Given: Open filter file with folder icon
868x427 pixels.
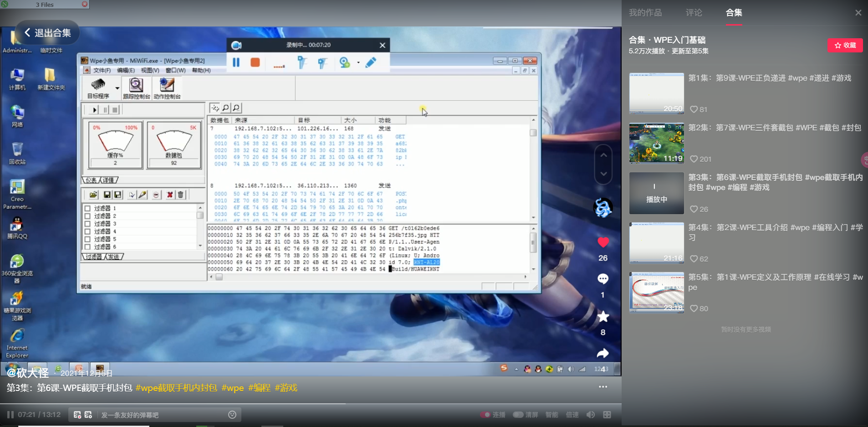Looking at the screenshot, I should 93,195.
